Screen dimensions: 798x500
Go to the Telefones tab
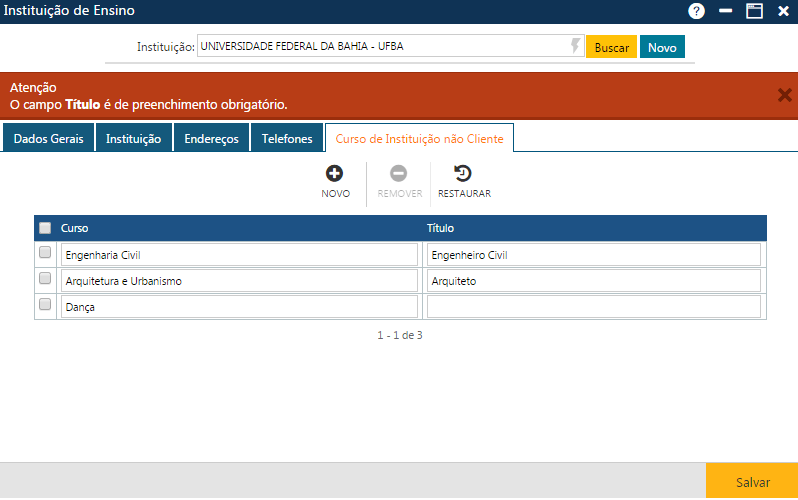[287, 139]
